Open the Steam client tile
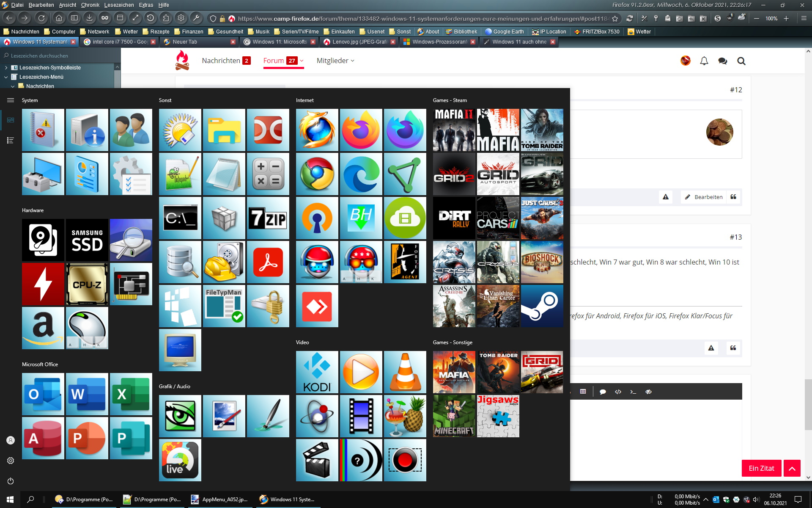 point(542,306)
